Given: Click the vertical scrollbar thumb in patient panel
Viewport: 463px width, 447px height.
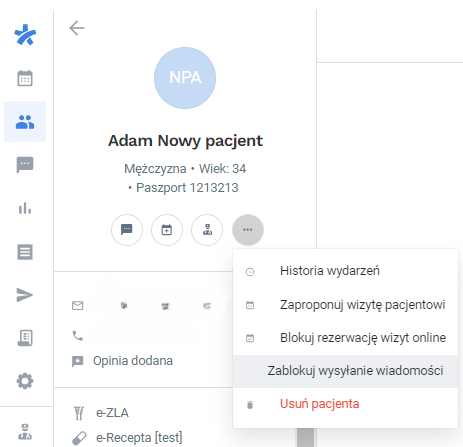Looking at the screenshot, I should pyautogui.click(x=306, y=437).
